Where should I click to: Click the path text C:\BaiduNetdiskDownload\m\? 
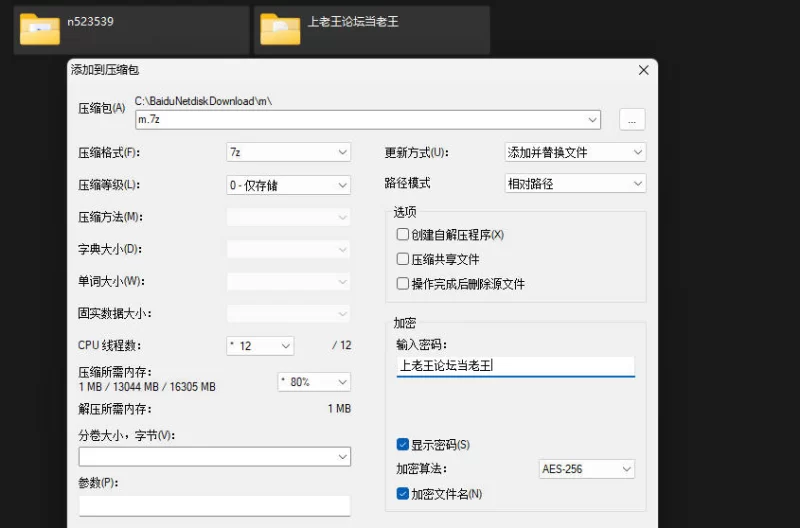pos(203,101)
